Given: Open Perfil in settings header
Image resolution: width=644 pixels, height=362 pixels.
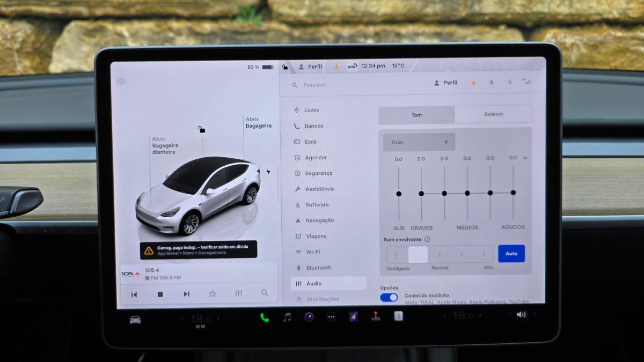Looking at the screenshot, I should pos(445,83).
